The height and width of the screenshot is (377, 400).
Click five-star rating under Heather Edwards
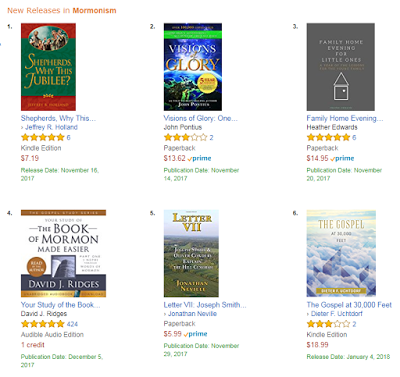point(328,137)
